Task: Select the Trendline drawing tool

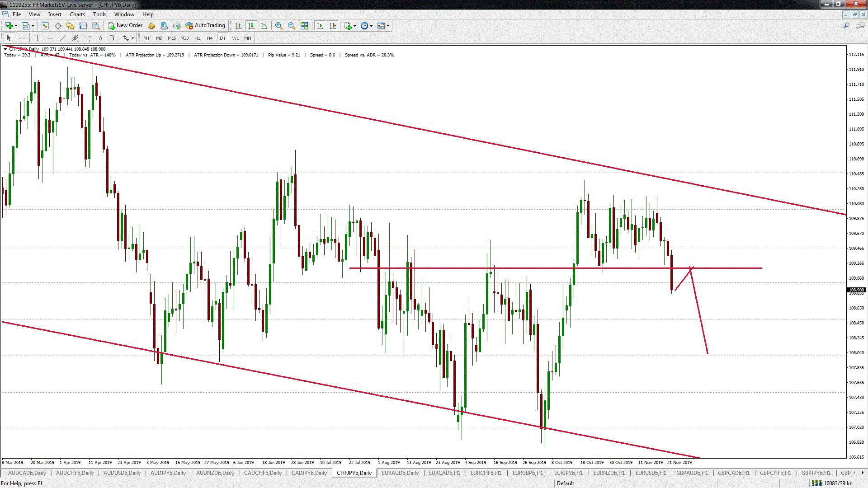Action: tap(62, 38)
